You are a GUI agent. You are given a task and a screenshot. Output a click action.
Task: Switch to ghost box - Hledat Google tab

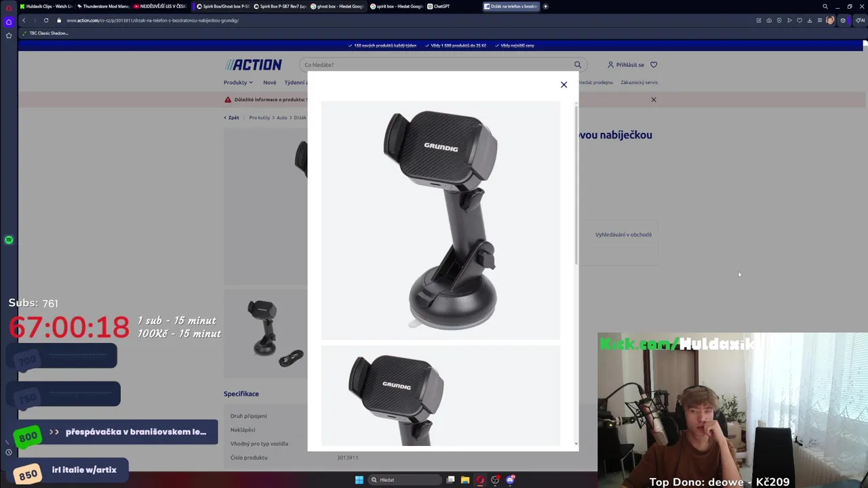coord(337,6)
